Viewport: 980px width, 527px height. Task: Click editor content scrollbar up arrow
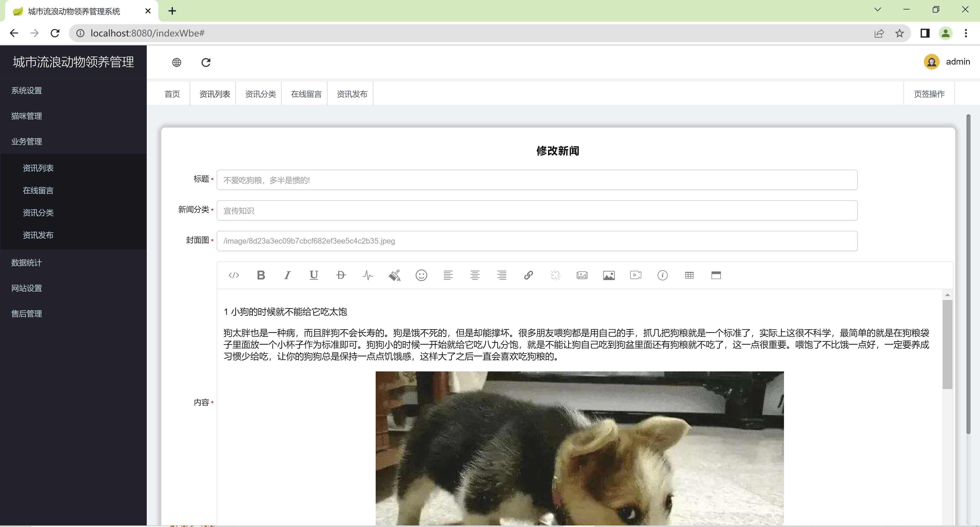click(947, 295)
